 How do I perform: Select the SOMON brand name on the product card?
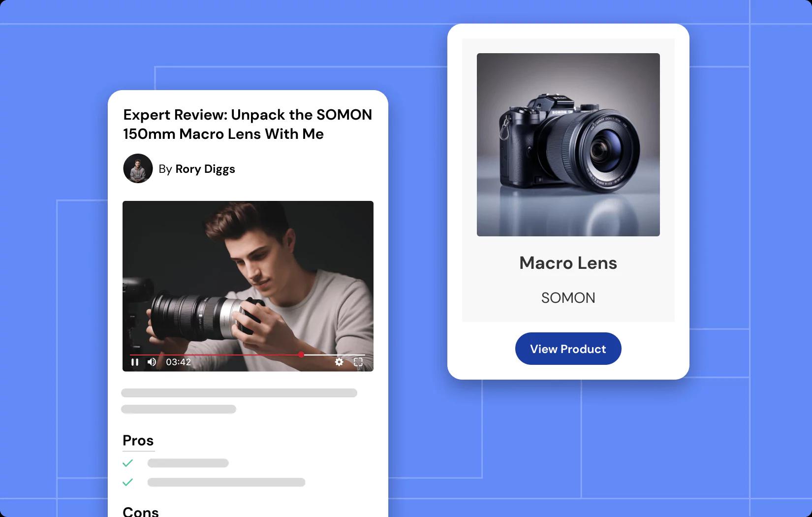[x=568, y=298]
